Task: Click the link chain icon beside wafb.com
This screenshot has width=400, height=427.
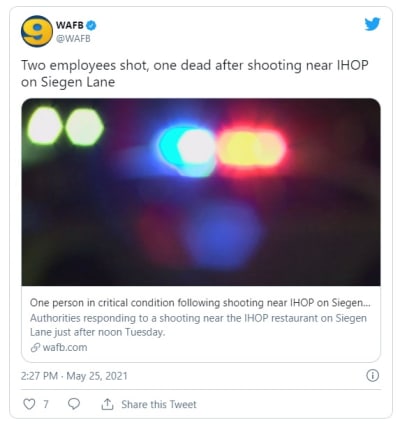Action: pyautogui.click(x=35, y=347)
